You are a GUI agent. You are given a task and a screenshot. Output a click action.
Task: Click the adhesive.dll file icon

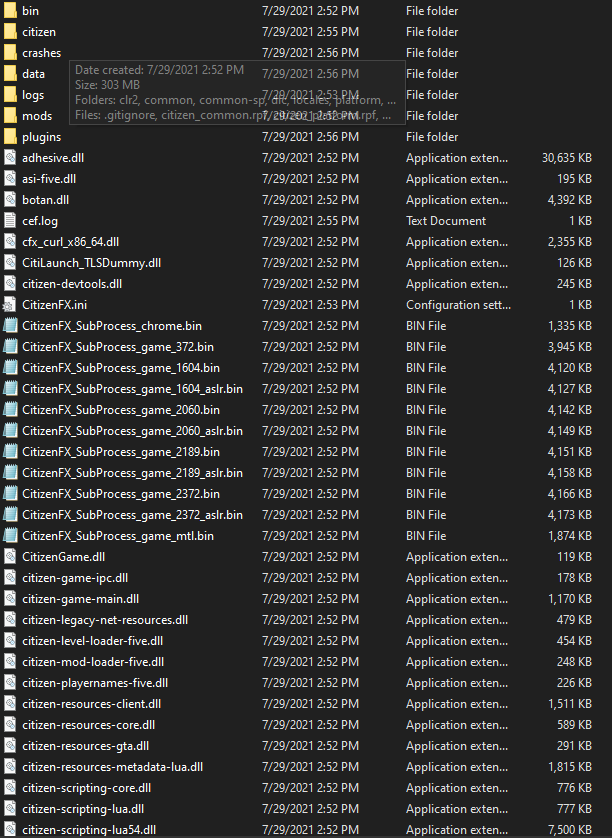(10, 158)
